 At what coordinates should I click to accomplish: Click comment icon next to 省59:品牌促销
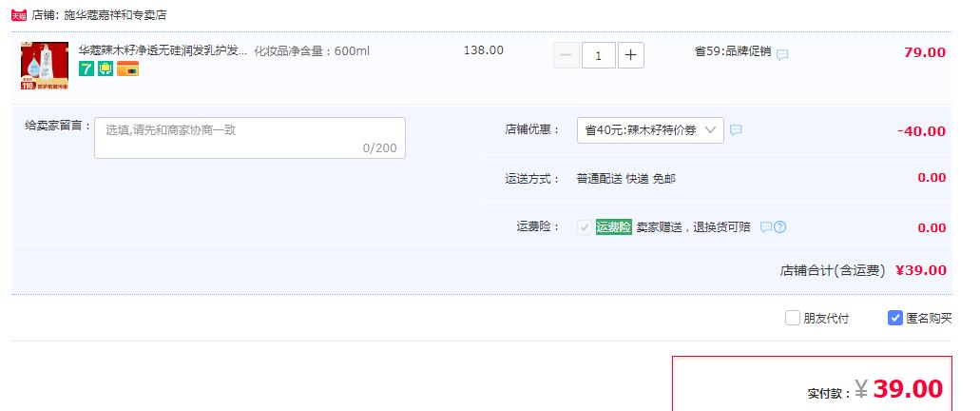(782, 54)
